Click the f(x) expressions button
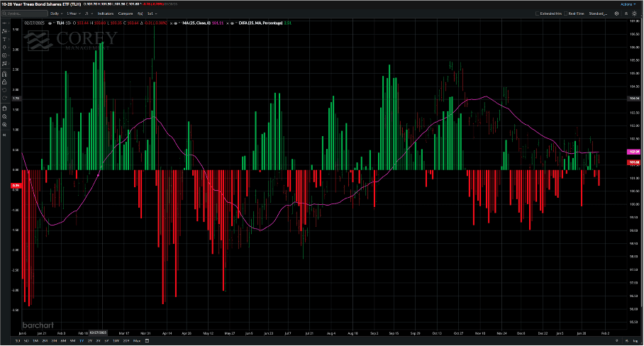The image size is (644, 346). tap(140, 13)
